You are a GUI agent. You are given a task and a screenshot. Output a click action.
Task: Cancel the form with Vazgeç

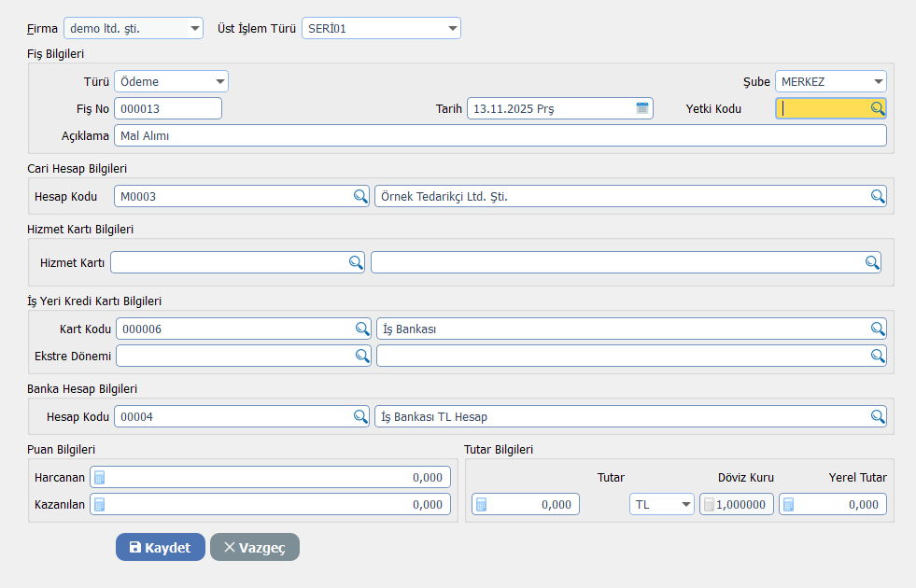(x=254, y=548)
